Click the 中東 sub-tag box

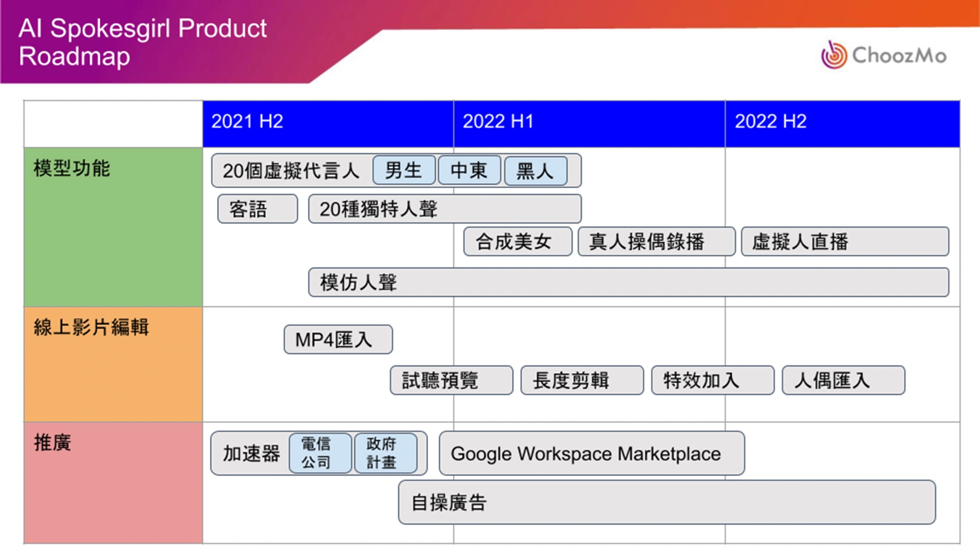click(x=469, y=170)
